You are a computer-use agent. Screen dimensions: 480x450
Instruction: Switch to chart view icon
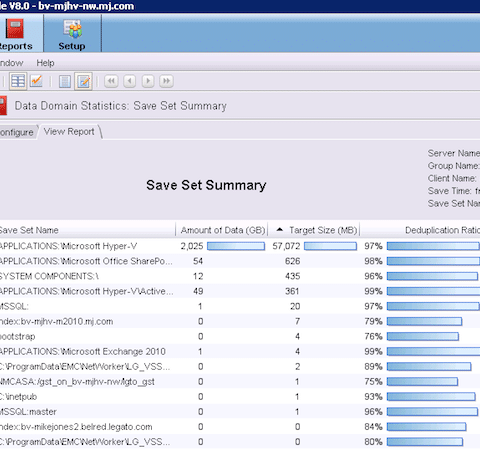tap(36, 81)
